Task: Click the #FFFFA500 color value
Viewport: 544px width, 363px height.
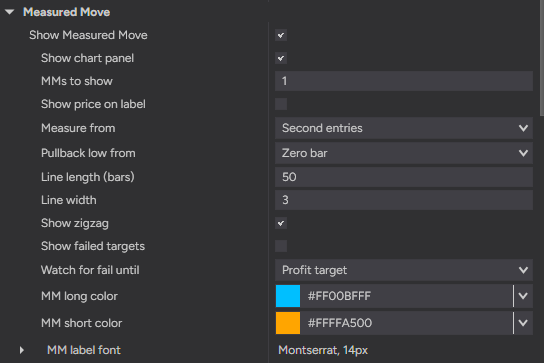Action: 340,323
